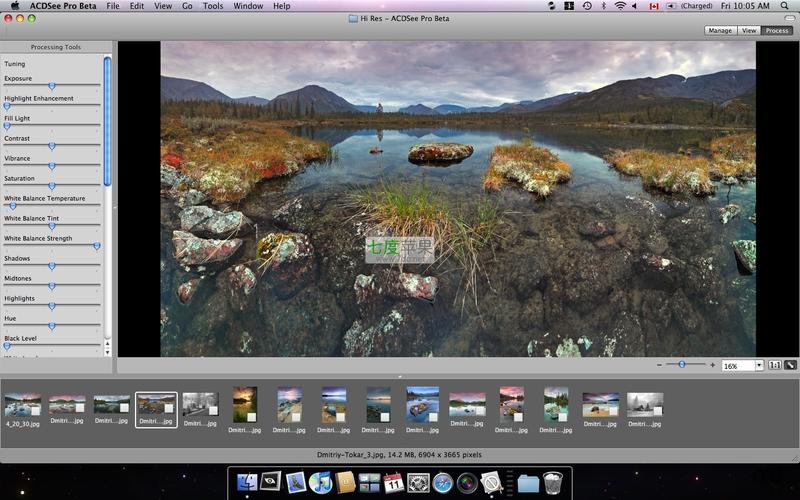Screen dimensions: 800x500
Task: Click the zoom level slider knob
Action: (x=682, y=364)
